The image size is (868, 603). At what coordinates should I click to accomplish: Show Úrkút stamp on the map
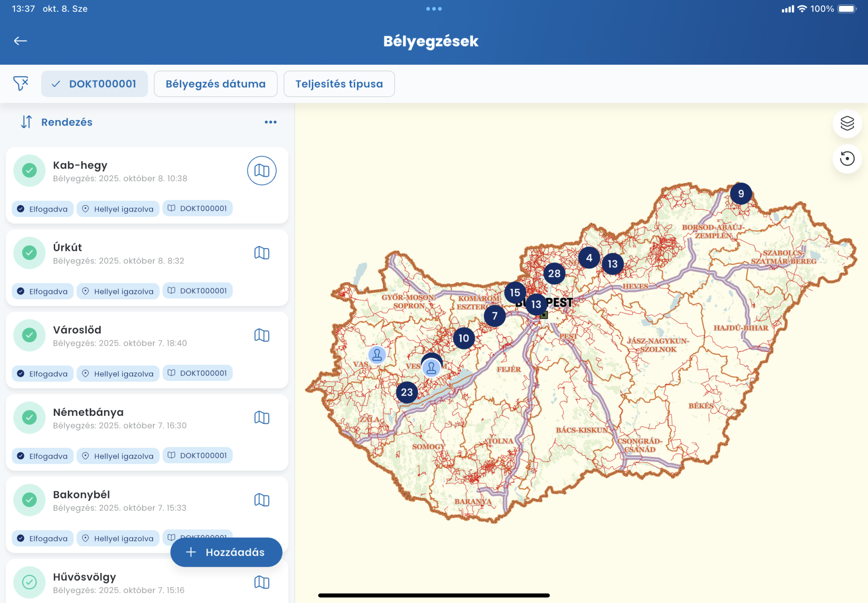[261, 253]
